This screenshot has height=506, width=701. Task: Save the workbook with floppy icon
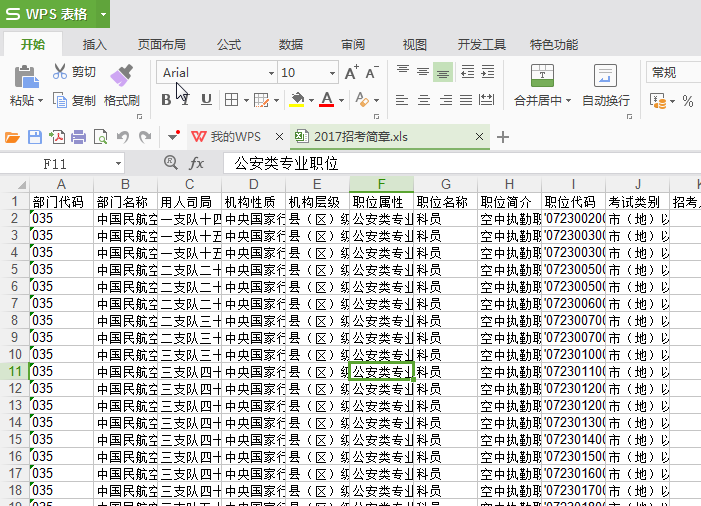[35, 137]
